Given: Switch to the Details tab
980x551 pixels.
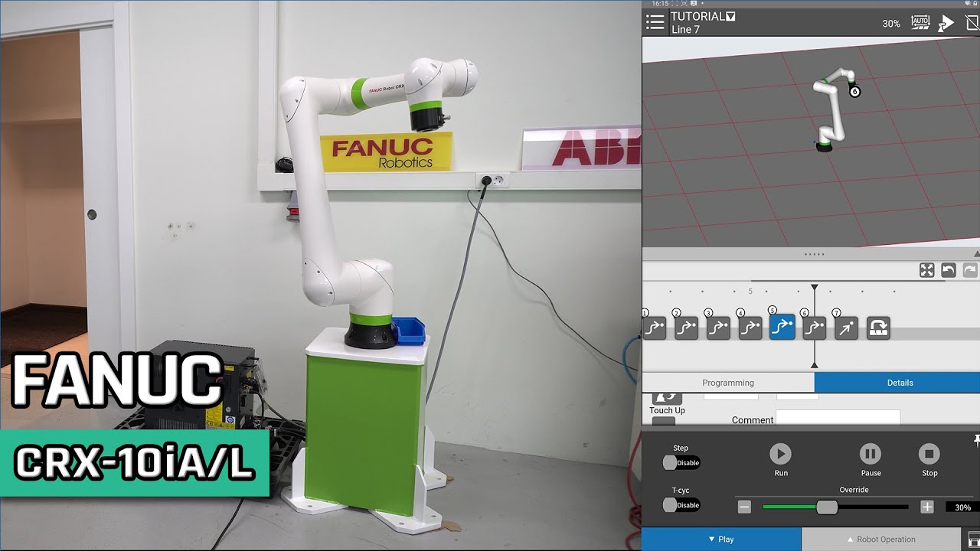Looking at the screenshot, I should [x=900, y=383].
